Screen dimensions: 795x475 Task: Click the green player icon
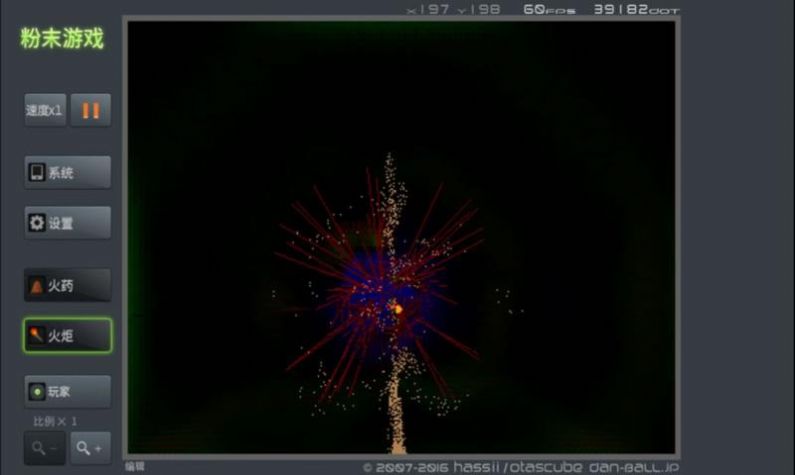tap(37, 391)
